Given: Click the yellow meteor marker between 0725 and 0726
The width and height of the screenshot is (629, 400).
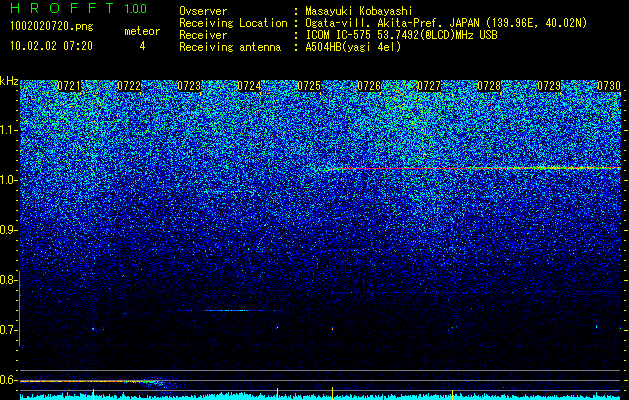Looking at the screenshot, I should [x=333, y=394].
